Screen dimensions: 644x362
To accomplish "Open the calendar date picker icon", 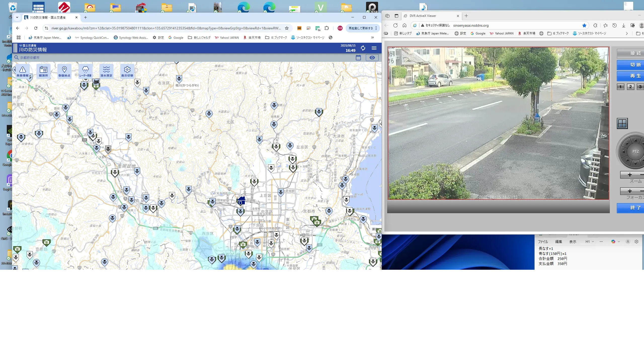I will pos(358,58).
